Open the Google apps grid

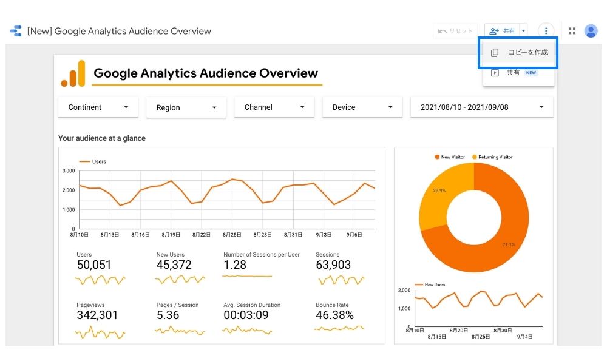pyautogui.click(x=572, y=31)
